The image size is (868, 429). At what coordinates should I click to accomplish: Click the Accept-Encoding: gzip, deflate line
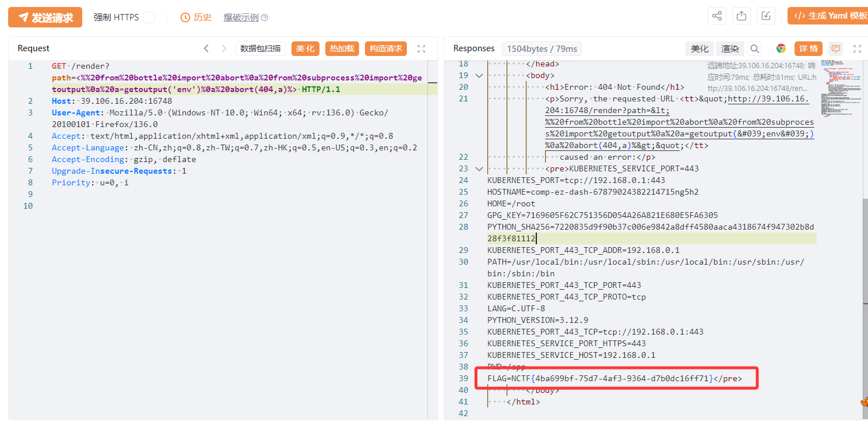[x=124, y=159]
